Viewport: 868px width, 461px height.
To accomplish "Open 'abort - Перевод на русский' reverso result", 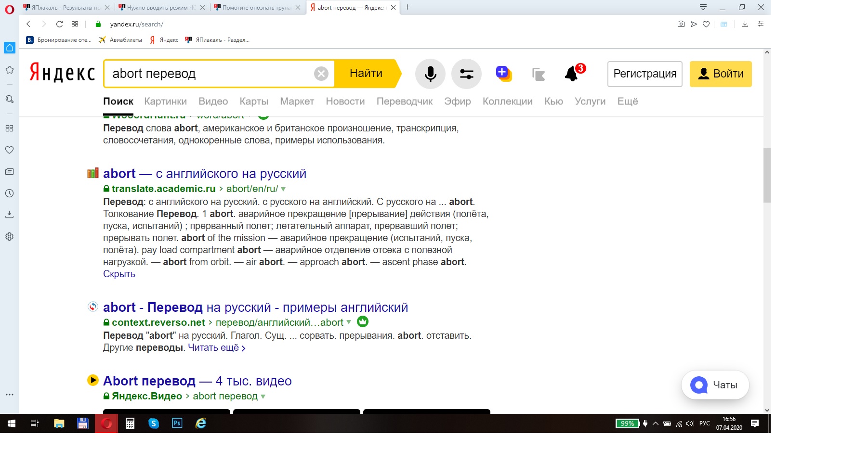I will click(255, 307).
